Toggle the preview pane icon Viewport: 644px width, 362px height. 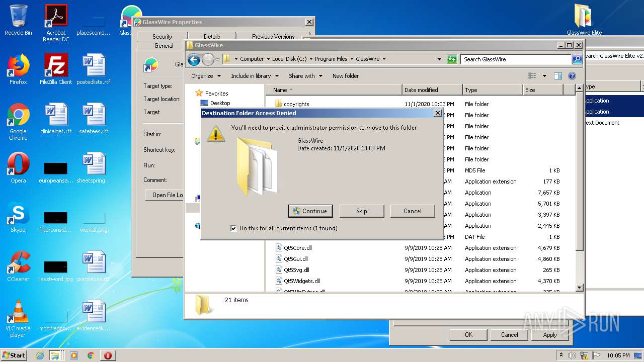[x=557, y=76]
